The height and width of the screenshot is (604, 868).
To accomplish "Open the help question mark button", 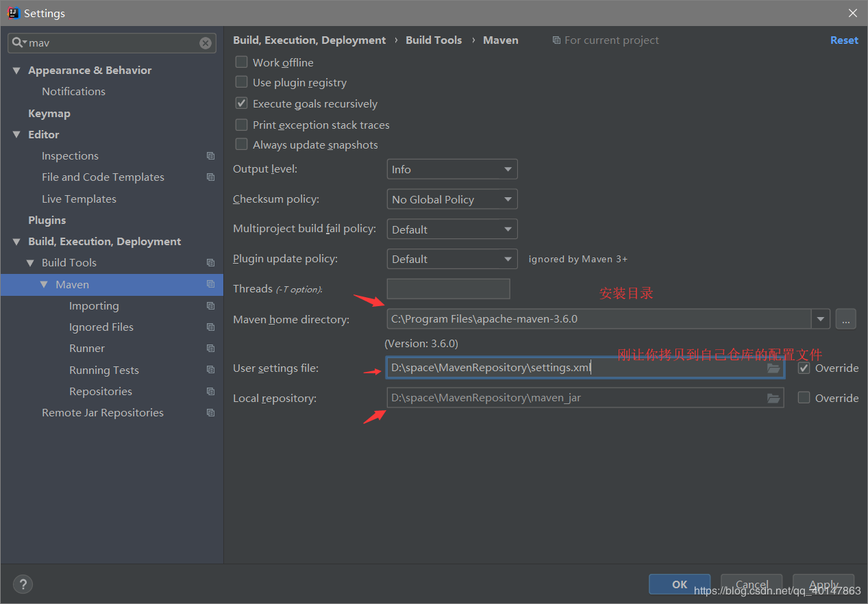I will [x=23, y=584].
